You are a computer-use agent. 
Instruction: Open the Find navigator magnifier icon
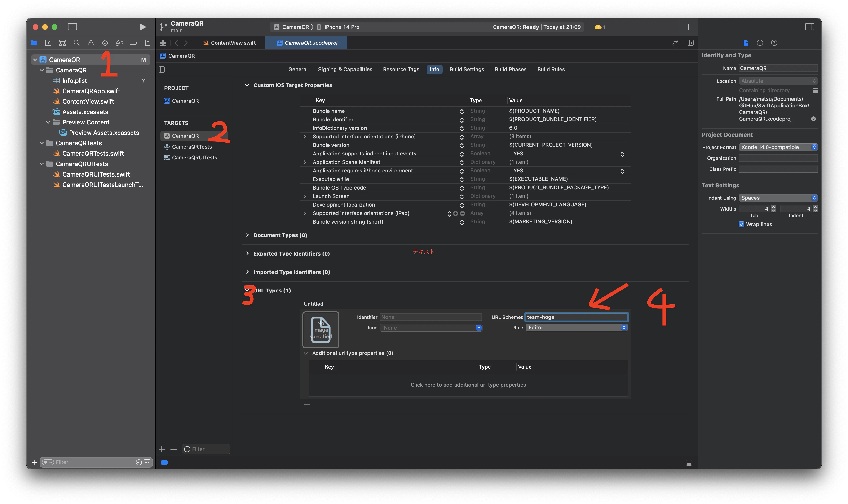(76, 43)
